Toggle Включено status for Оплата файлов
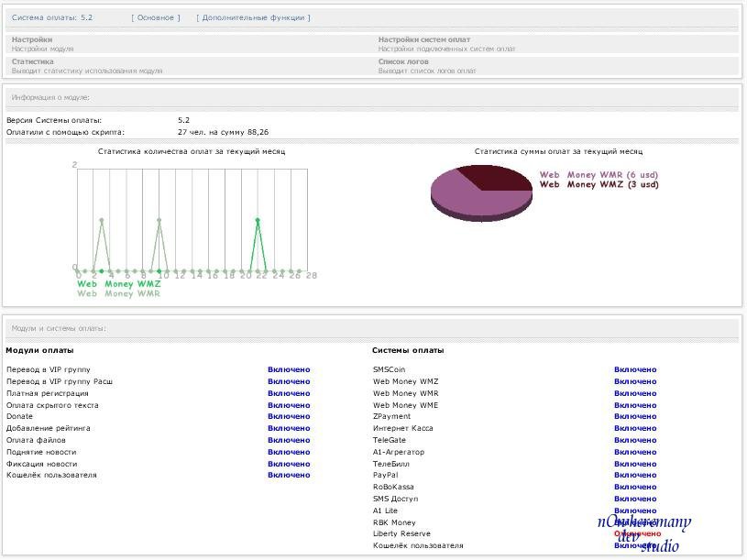This screenshot has height=560, width=747. pos(289,440)
